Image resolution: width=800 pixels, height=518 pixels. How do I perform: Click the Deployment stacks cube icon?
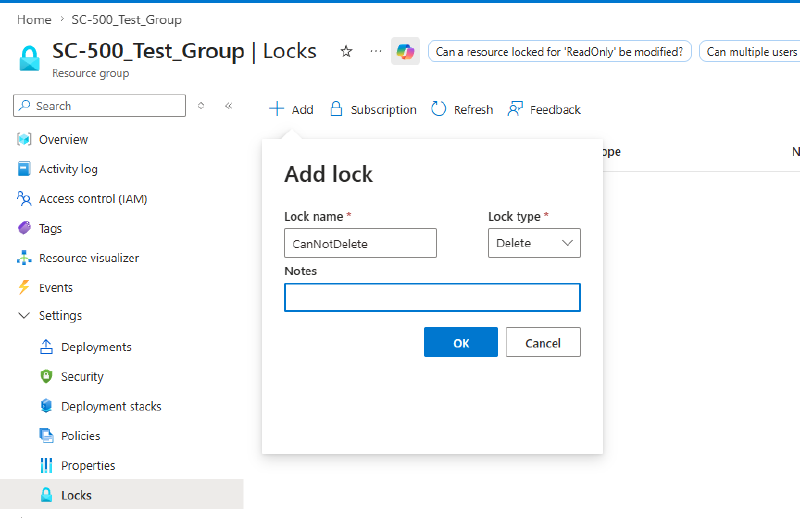pos(46,406)
